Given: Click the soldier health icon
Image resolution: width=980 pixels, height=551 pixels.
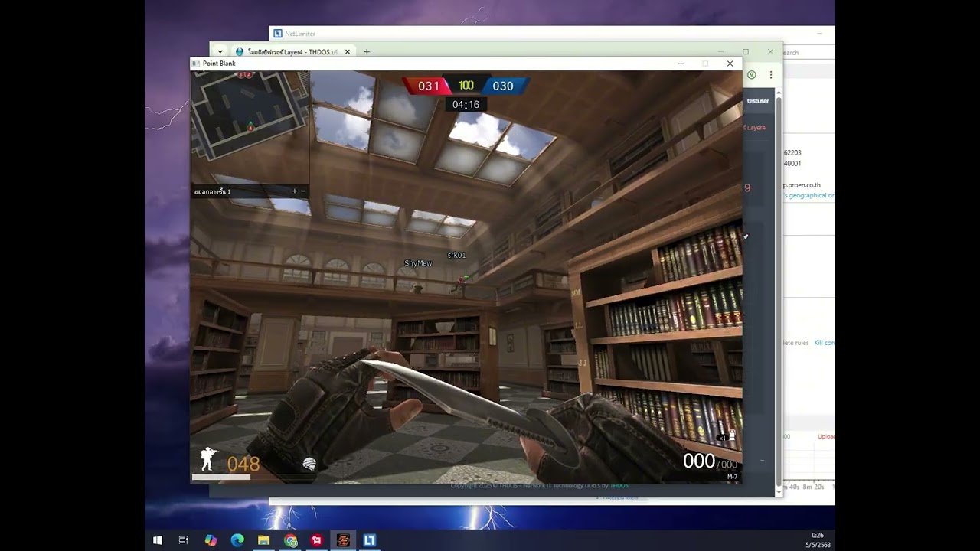Looking at the screenshot, I should click(207, 459).
